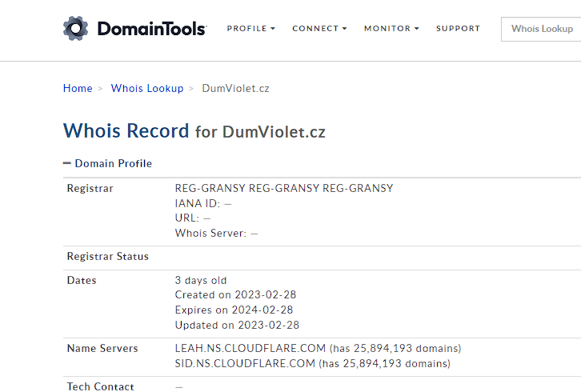Select 'Expires on 2024-02-28' text

(234, 310)
